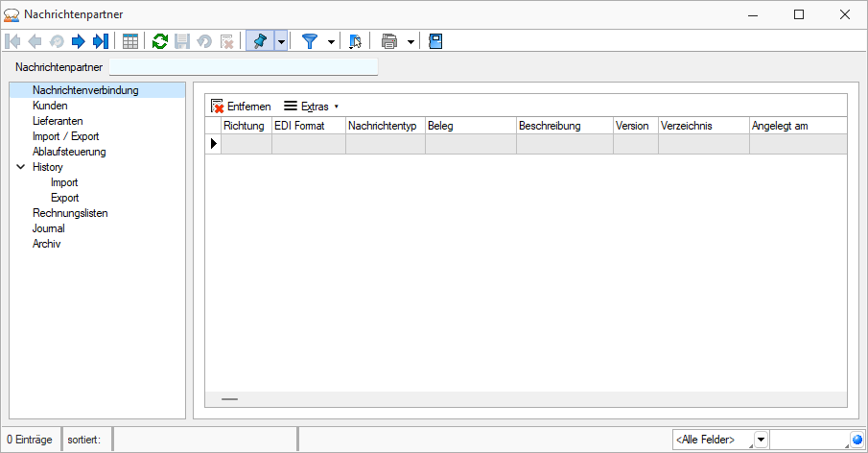Click the horizontal scrollbar thumb in grid
The width and height of the screenshot is (868, 453).
click(x=229, y=399)
